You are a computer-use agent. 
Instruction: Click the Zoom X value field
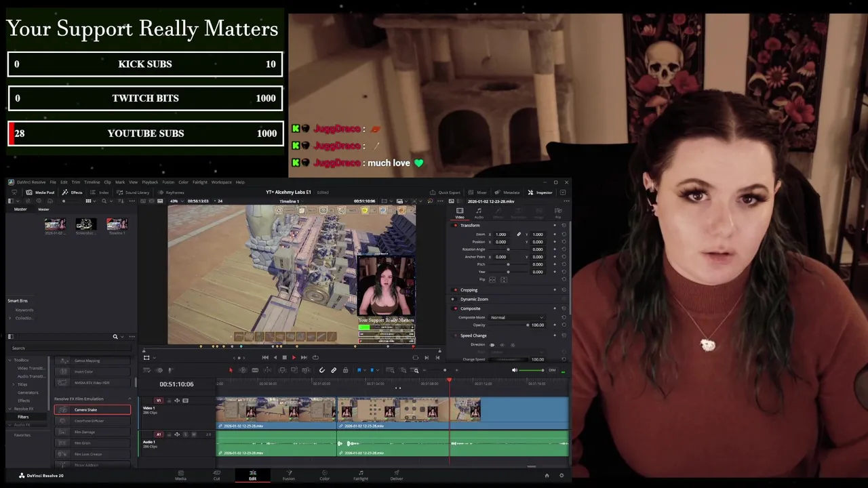click(502, 235)
